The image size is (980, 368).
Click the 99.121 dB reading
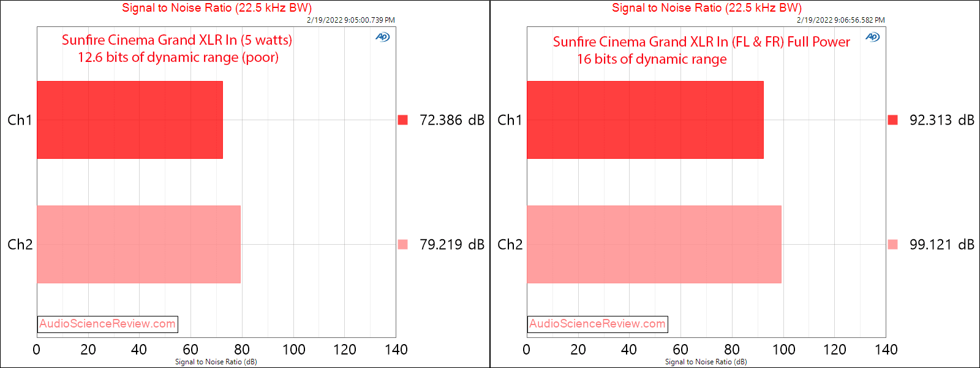[x=942, y=244]
